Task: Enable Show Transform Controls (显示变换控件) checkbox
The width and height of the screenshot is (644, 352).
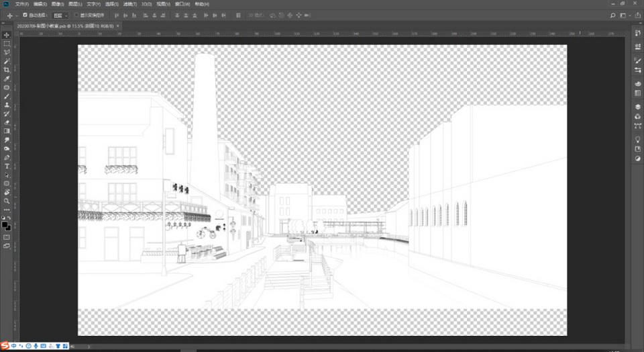Action: pos(76,15)
